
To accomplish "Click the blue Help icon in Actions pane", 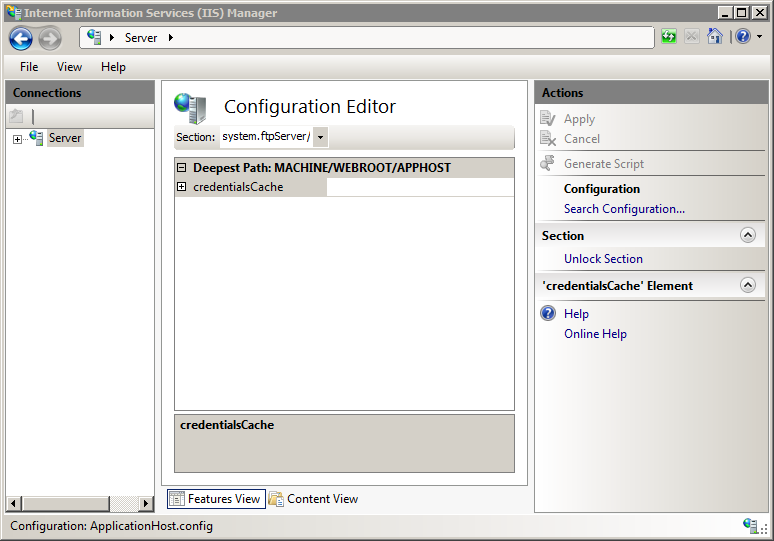I will [548, 314].
